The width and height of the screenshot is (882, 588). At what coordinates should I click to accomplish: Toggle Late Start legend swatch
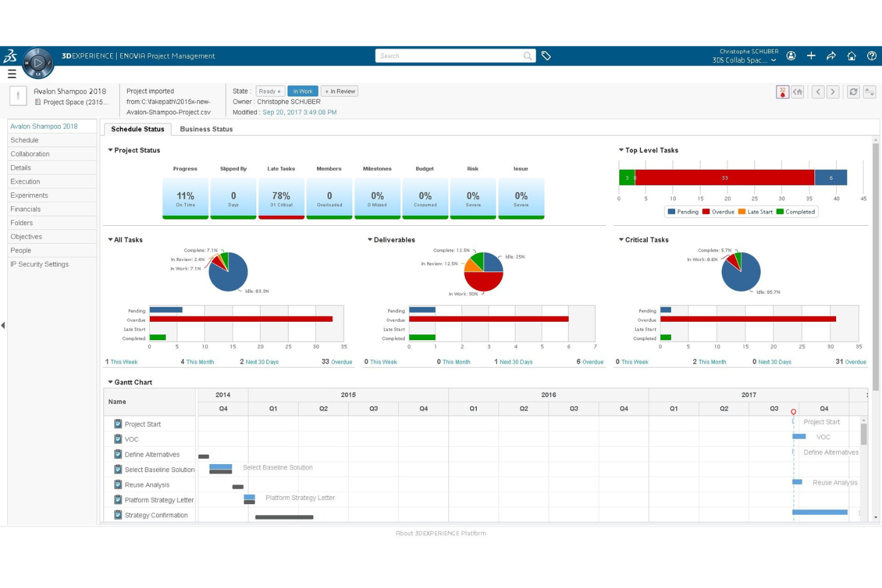click(741, 211)
